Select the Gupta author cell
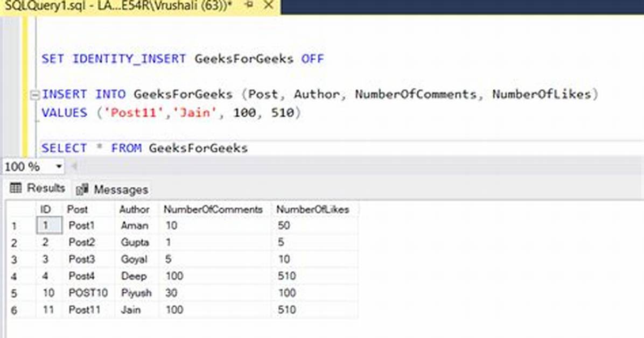Image resolution: width=644 pixels, height=338 pixels. [x=136, y=242]
